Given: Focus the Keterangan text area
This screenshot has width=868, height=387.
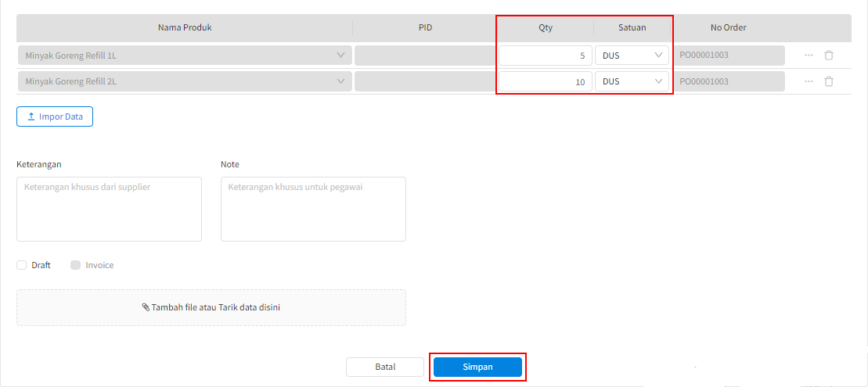Looking at the screenshot, I should click(x=109, y=209).
